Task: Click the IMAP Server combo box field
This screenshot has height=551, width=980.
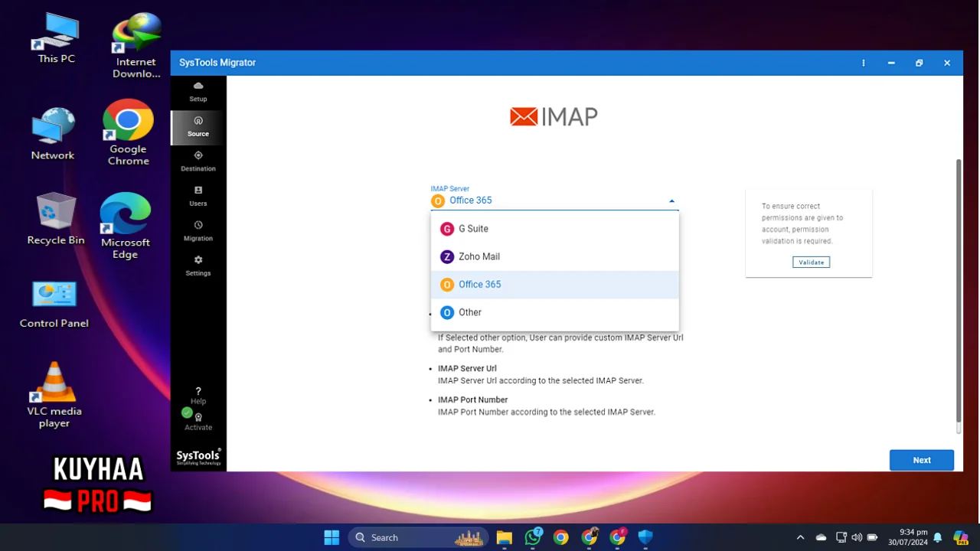Action: (554, 201)
